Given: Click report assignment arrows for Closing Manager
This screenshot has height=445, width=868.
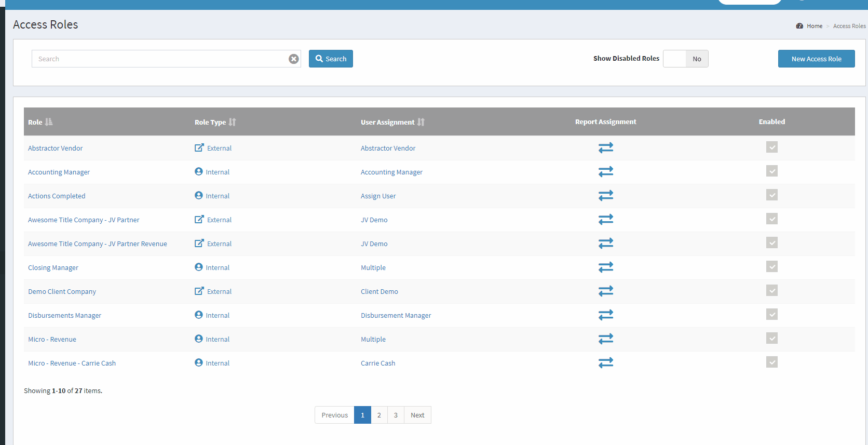Looking at the screenshot, I should click(x=605, y=267).
